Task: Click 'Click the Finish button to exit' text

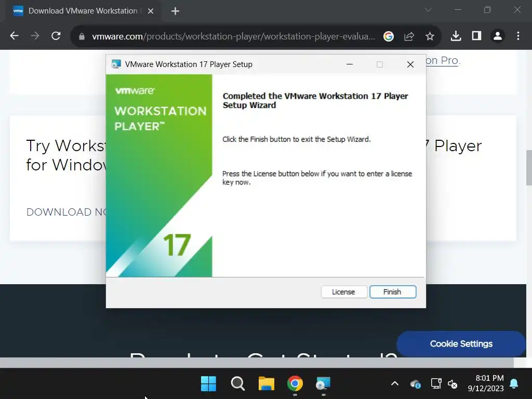Action: point(297,139)
